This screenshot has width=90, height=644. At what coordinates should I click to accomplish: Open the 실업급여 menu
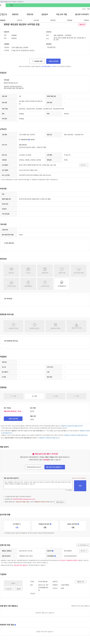(45, 14)
